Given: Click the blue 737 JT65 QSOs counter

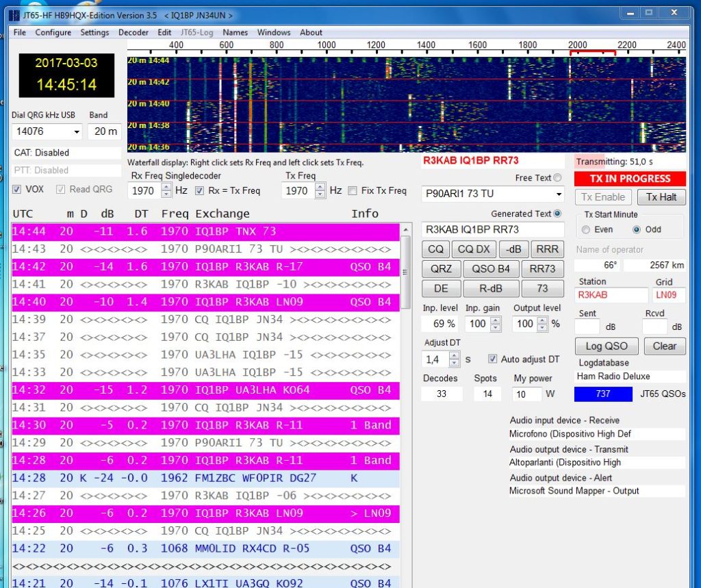Looking at the screenshot, I should click(603, 394).
